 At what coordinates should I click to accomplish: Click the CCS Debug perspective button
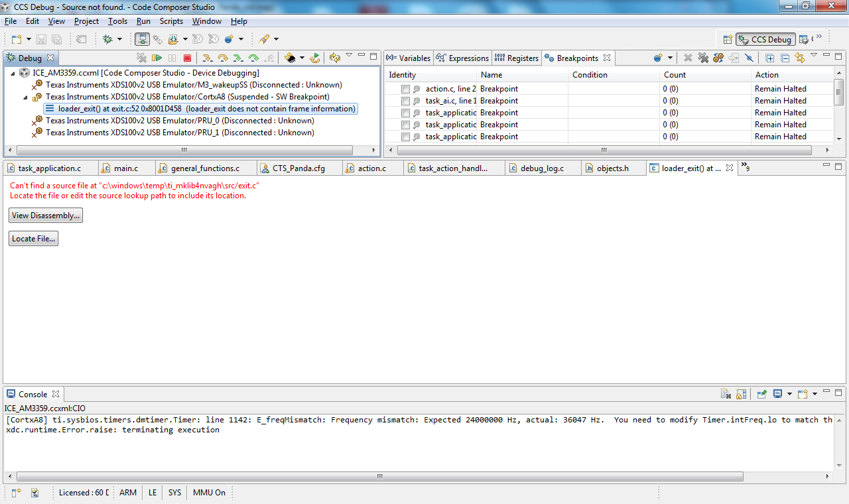coord(765,40)
